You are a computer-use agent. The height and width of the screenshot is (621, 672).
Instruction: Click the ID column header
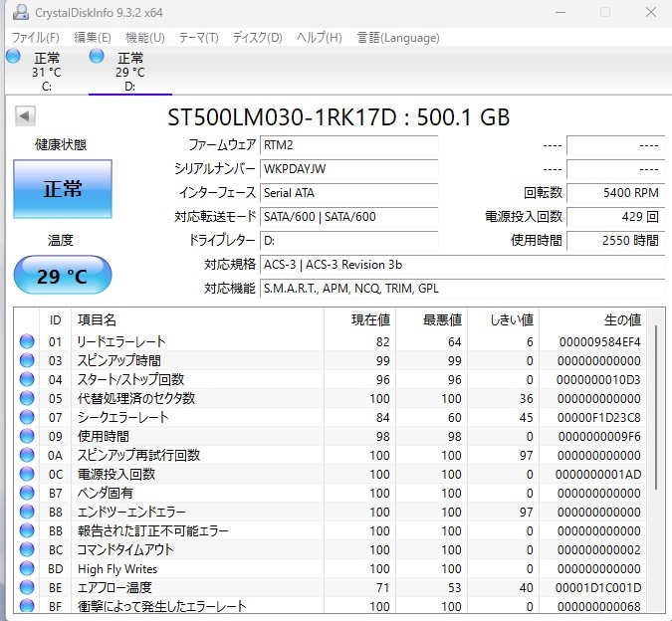[56, 319]
